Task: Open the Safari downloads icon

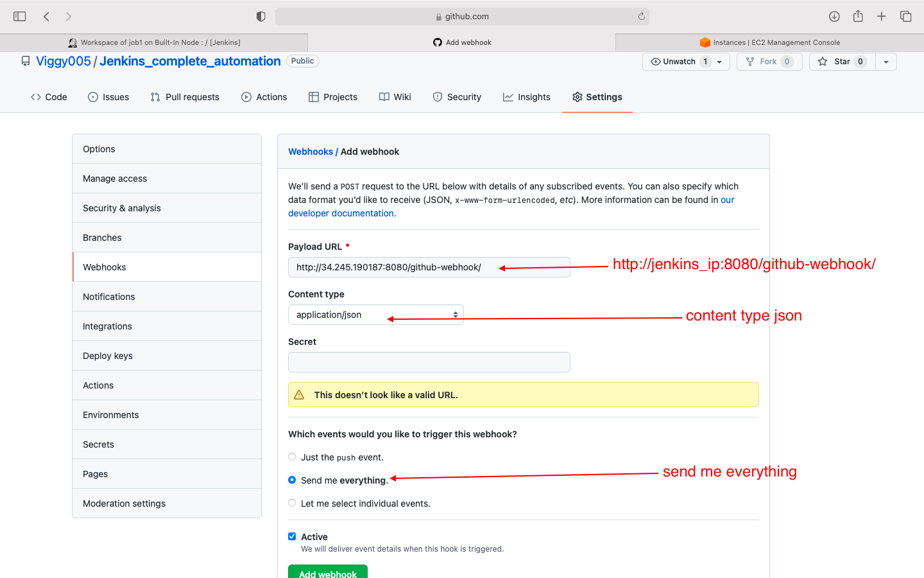Action: [x=834, y=16]
